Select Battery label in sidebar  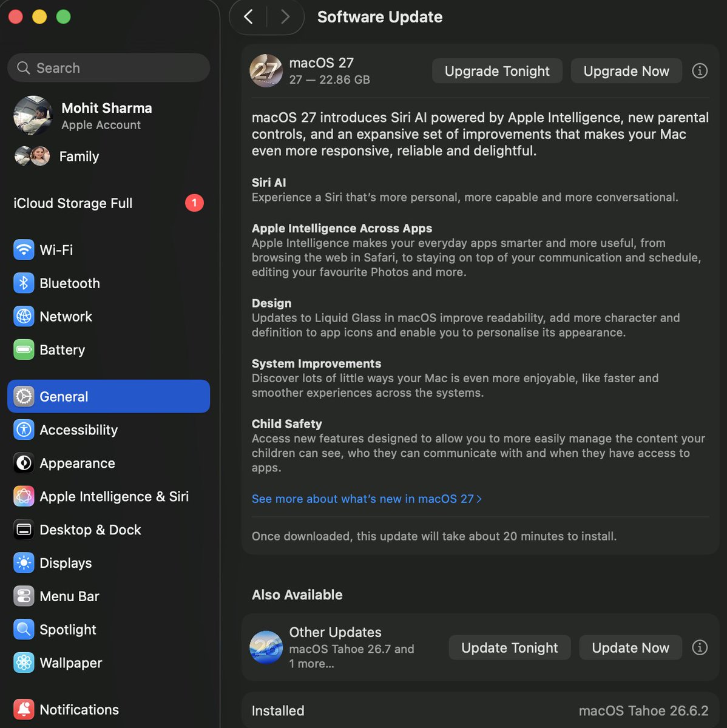point(62,350)
